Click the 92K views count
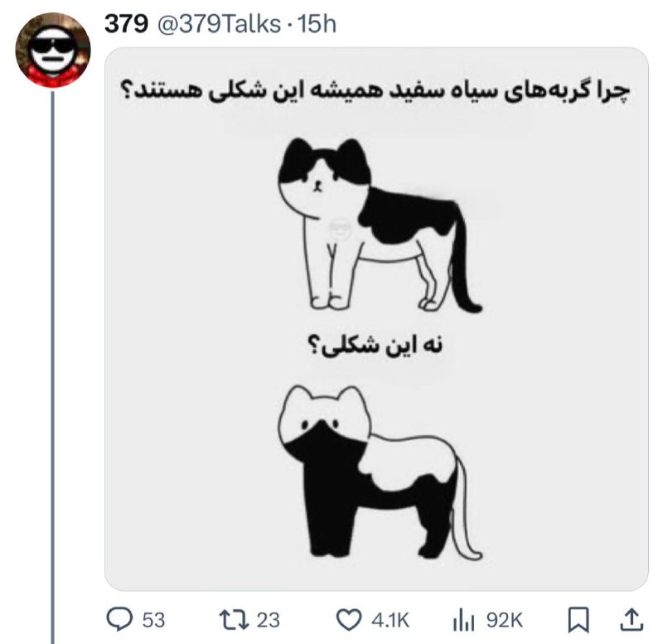The image size is (663, 644). (x=505, y=620)
